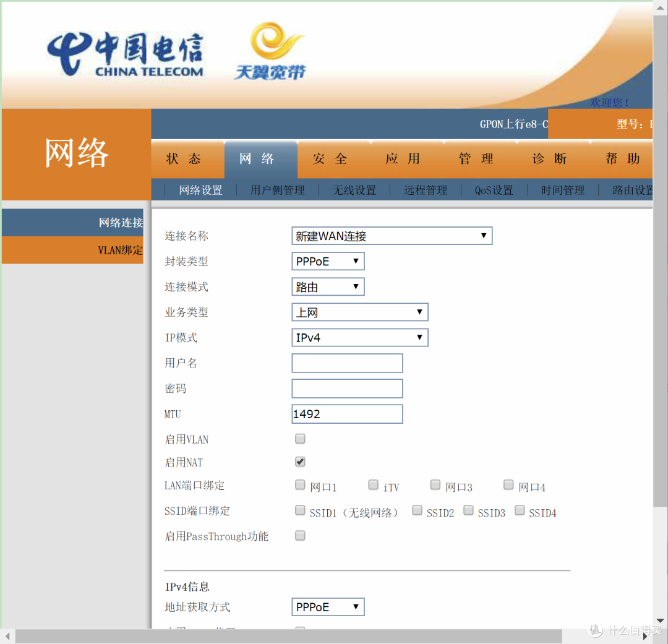Open 无线设置 submenu

354,190
